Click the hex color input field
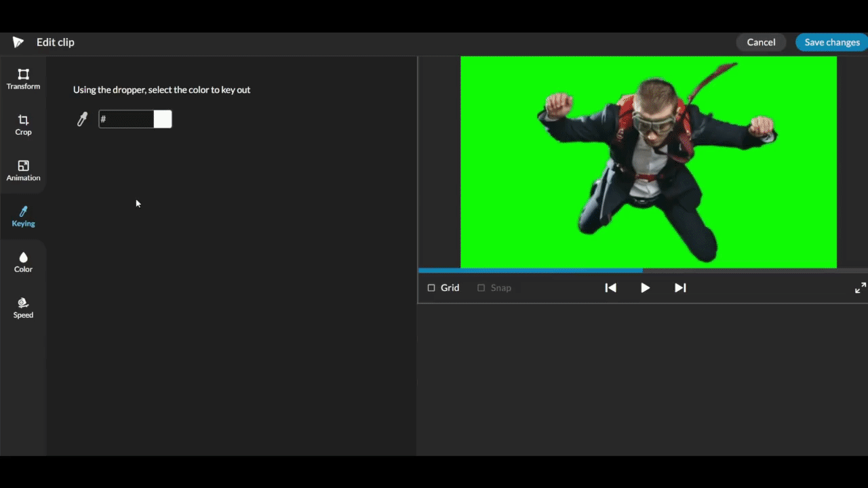The width and height of the screenshot is (868, 488). pos(126,119)
